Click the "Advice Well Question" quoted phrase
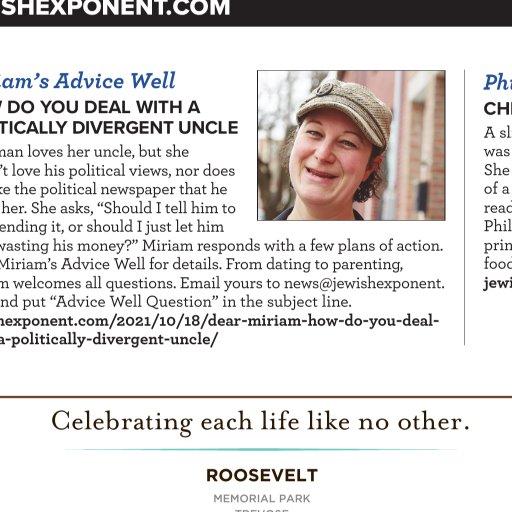 tap(134, 302)
